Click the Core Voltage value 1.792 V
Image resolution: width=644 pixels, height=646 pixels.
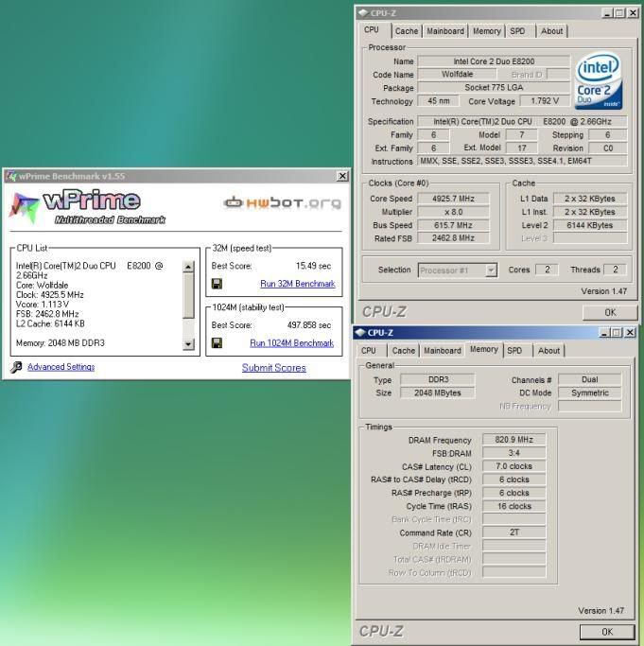click(x=545, y=101)
